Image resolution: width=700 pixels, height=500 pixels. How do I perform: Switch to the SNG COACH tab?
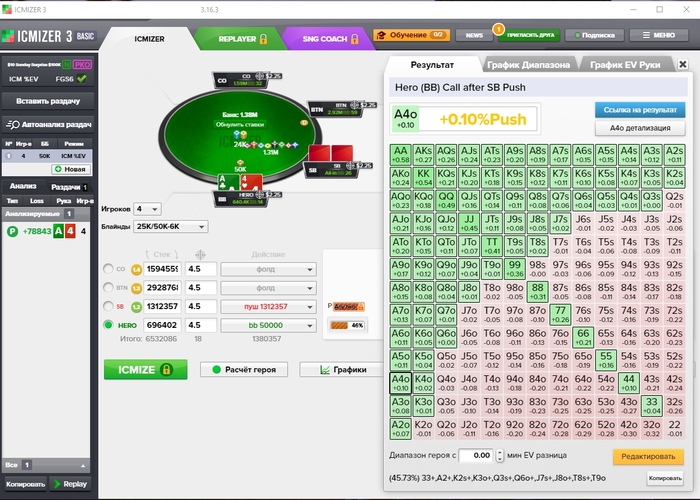(329, 39)
